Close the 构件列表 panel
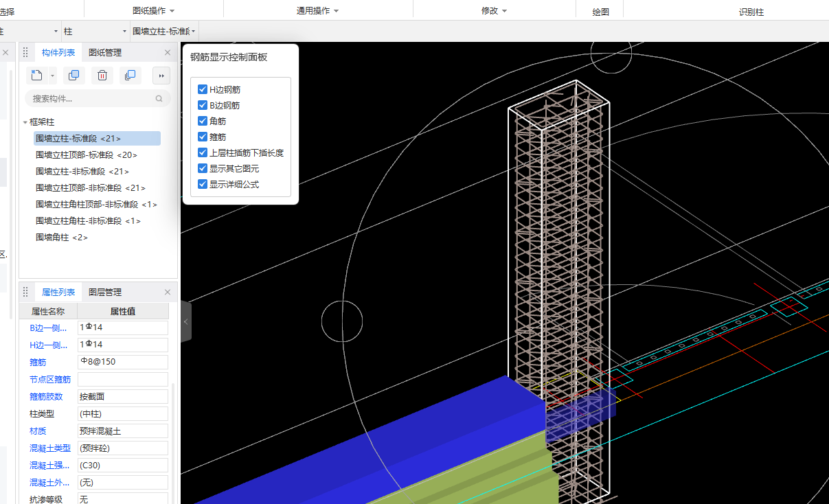The width and height of the screenshot is (829, 504). coord(168,52)
